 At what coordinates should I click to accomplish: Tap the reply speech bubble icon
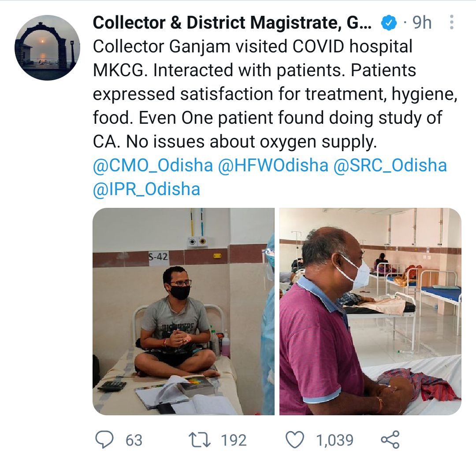pyautogui.click(x=104, y=440)
